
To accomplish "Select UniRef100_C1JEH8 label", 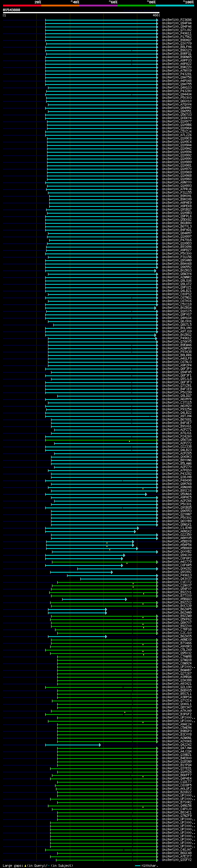I will click(177, 528).
